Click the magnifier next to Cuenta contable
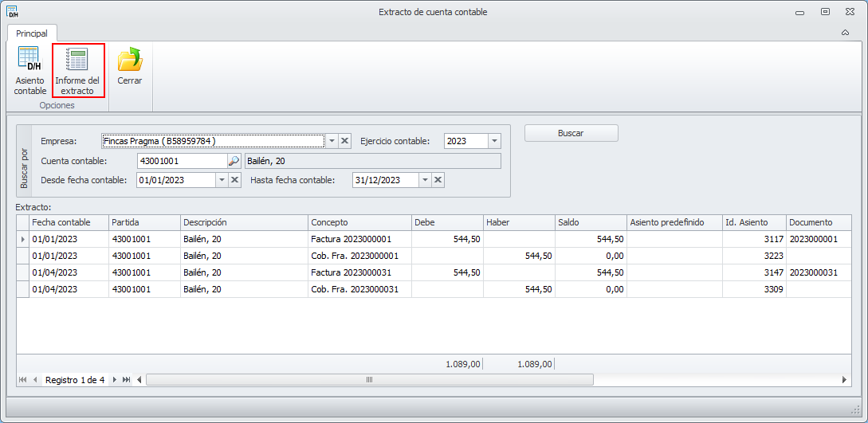This screenshot has width=868, height=423. pyautogui.click(x=234, y=161)
